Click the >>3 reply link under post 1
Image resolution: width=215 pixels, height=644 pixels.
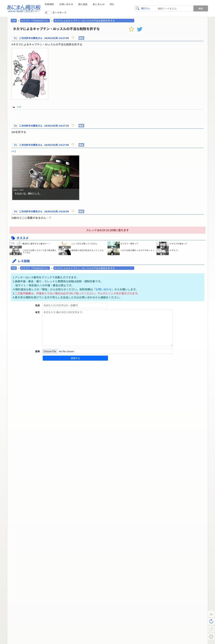tap(19, 107)
